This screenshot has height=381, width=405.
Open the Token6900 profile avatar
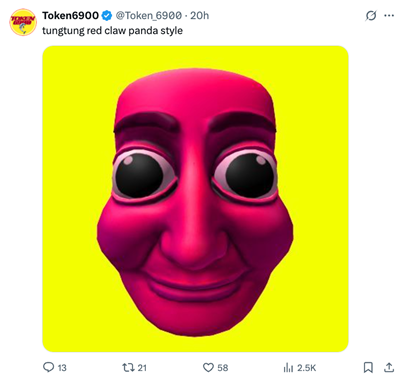pos(23,22)
